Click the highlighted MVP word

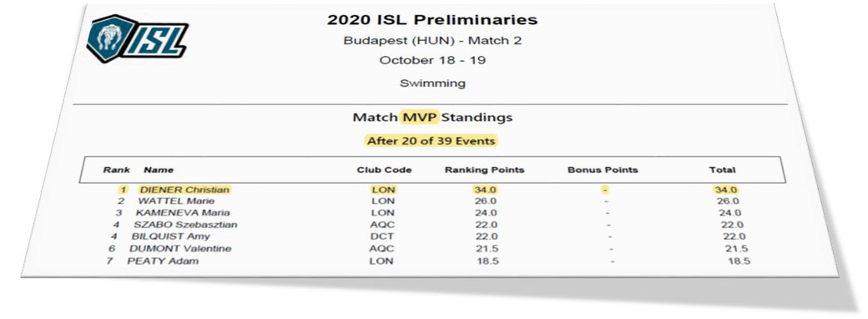coord(419,118)
